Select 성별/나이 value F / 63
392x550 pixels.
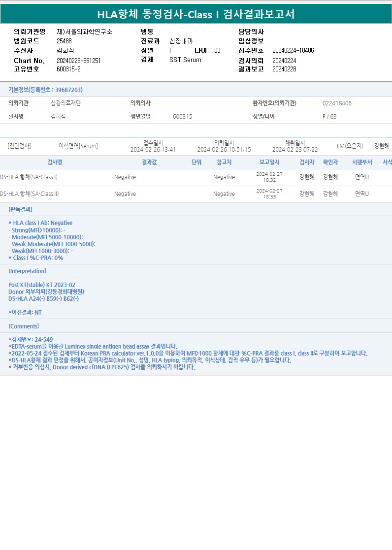(x=329, y=117)
